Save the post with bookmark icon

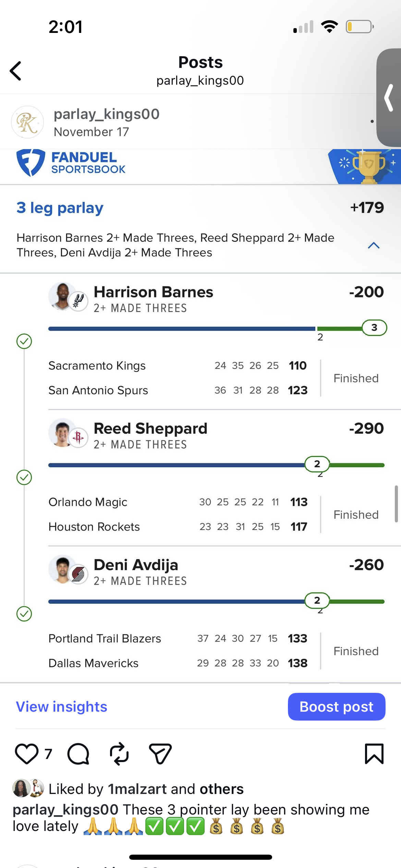point(374,754)
